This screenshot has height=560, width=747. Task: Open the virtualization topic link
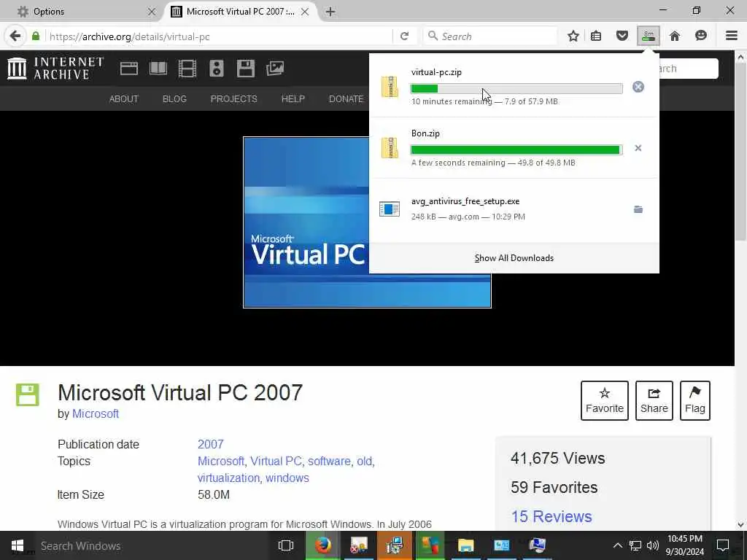pyautogui.click(x=228, y=478)
